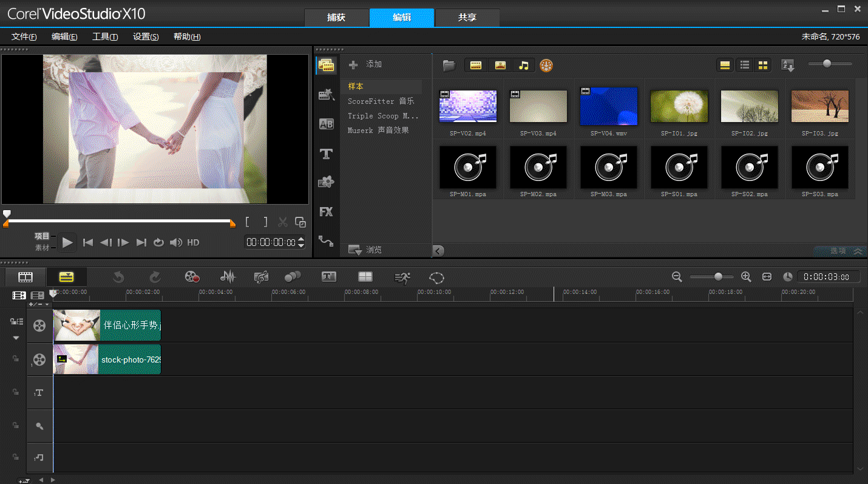868x484 pixels.
Task: Click the film reel icon beside the media filters
Action: [x=547, y=66]
